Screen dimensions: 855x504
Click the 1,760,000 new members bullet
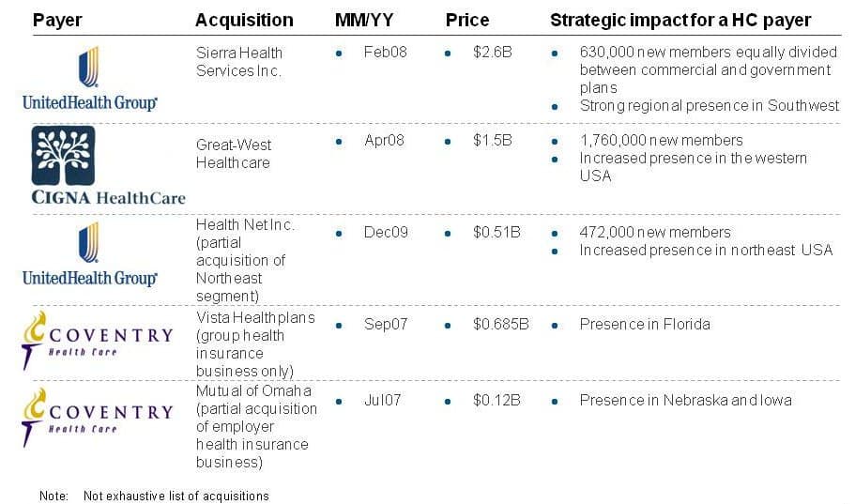coord(661,141)
